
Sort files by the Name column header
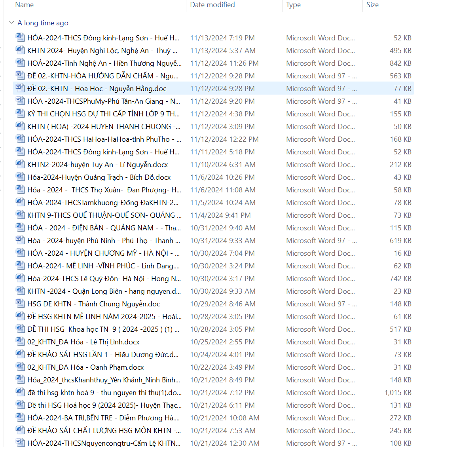click(24, 5)
